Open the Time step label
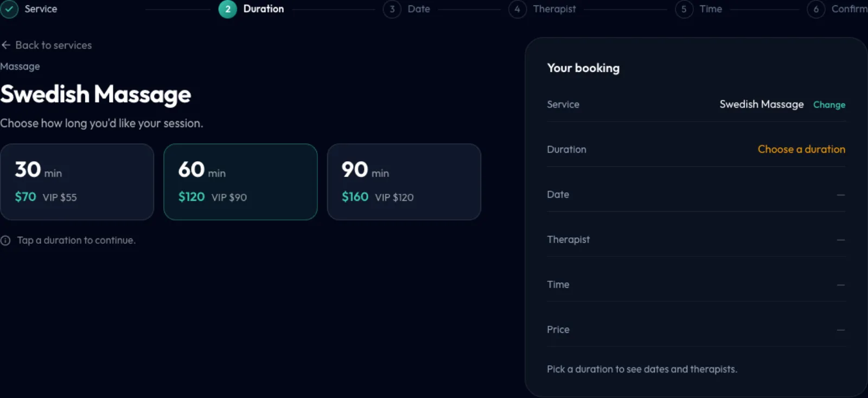Image resolution: width=868 pixels, height=398 pixels. coord(711,9)
